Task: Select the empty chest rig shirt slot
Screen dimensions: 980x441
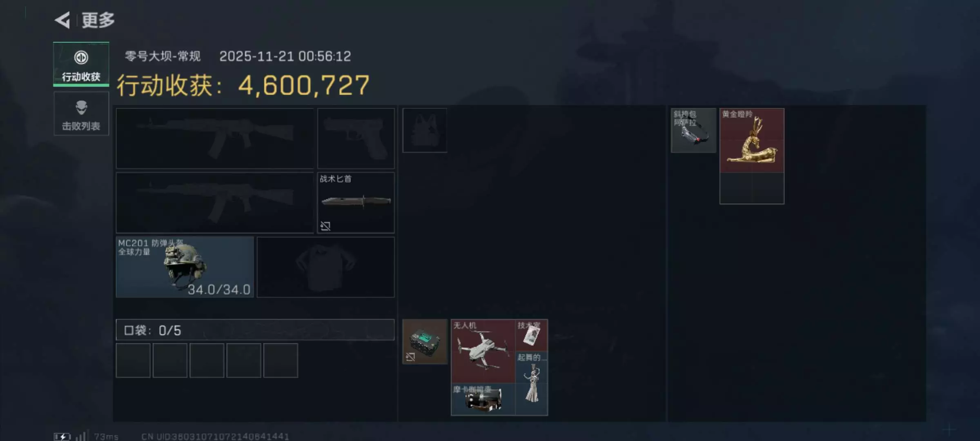Action: (x=325, y=267)
